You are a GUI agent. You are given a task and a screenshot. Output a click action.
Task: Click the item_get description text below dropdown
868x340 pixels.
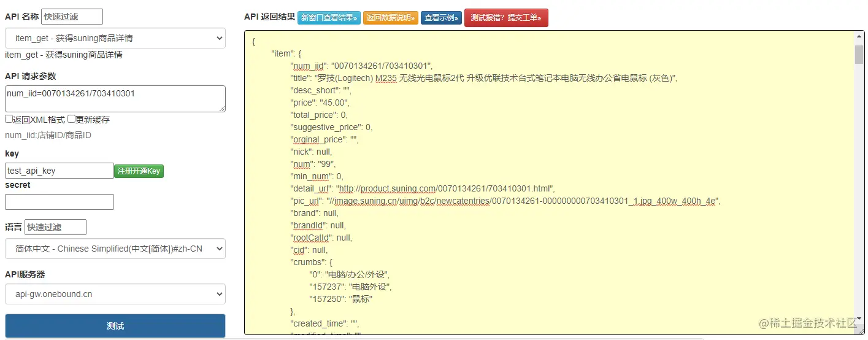pos(64,55)
